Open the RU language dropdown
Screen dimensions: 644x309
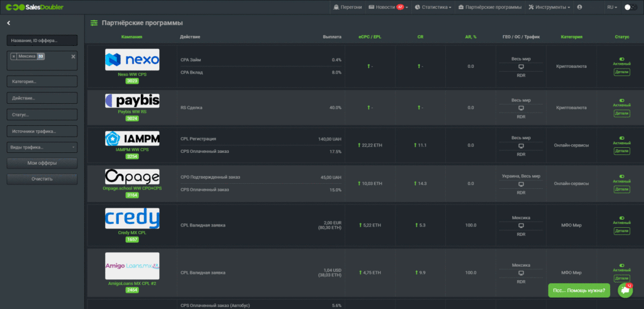coord(611,7)
